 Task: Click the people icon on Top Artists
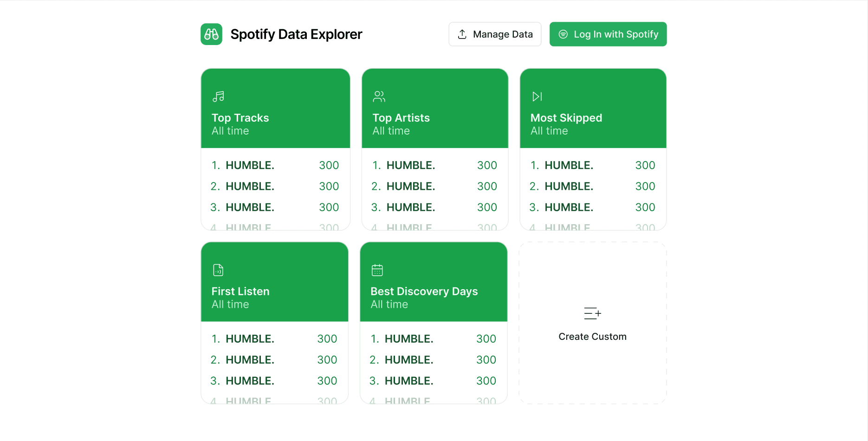point(379,97)
